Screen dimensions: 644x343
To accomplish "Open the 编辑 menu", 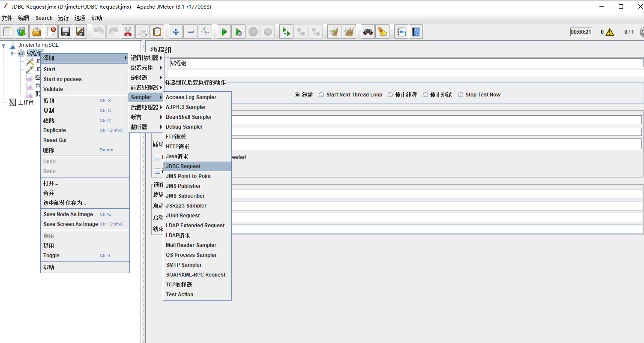I will pos(24,18).
